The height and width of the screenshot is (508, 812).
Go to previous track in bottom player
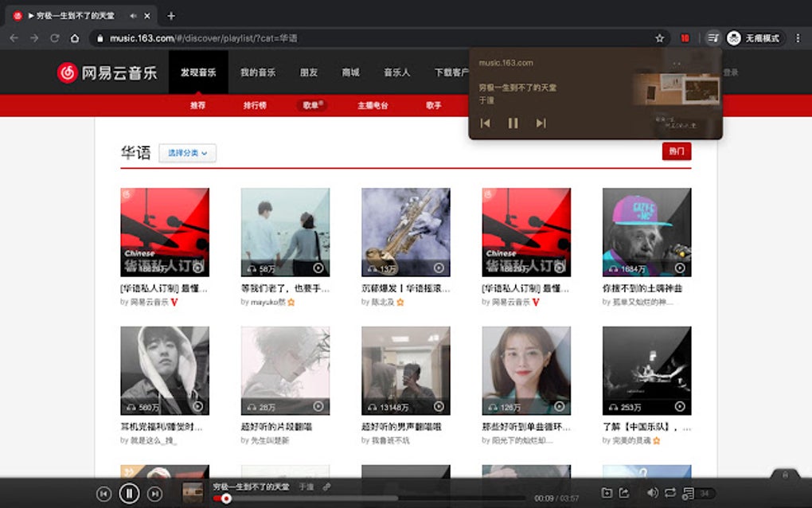click(103, 494)
